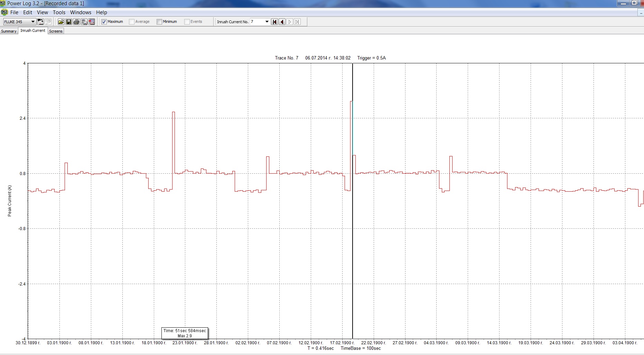Print the inrush current graph
The image size is (644, 355).
pos(76,22)
